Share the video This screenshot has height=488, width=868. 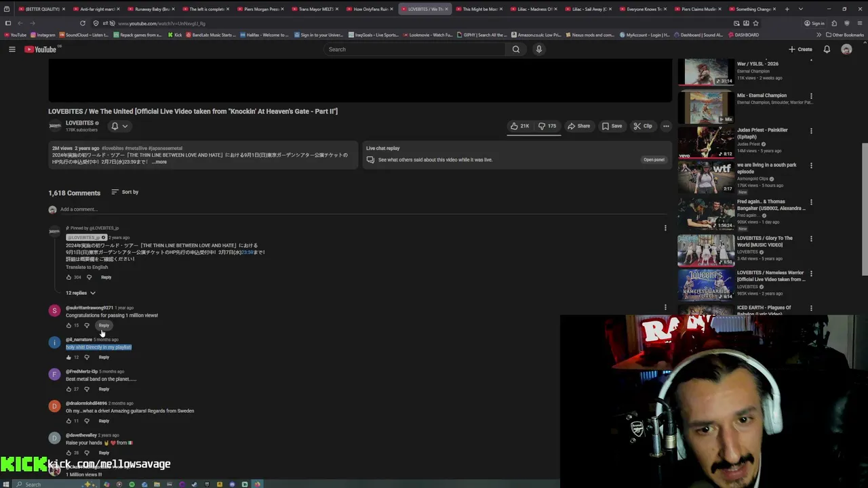click(579, 126)
